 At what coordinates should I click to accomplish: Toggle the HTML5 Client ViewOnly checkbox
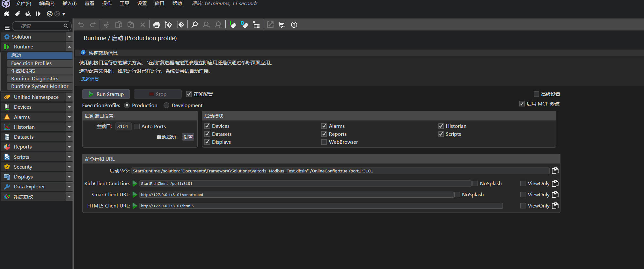(x=523, y=206)
